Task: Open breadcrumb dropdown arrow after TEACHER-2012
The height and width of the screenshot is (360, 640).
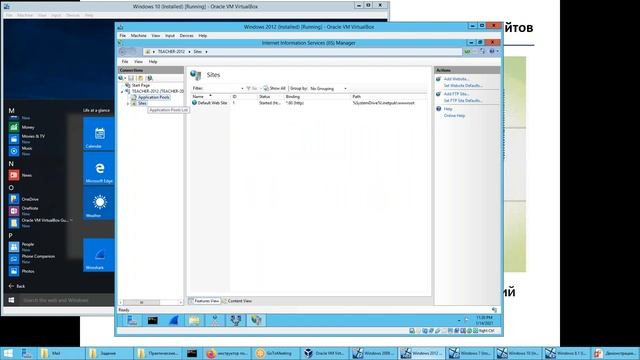Action: pyautogui.click(x=189, y=52)
